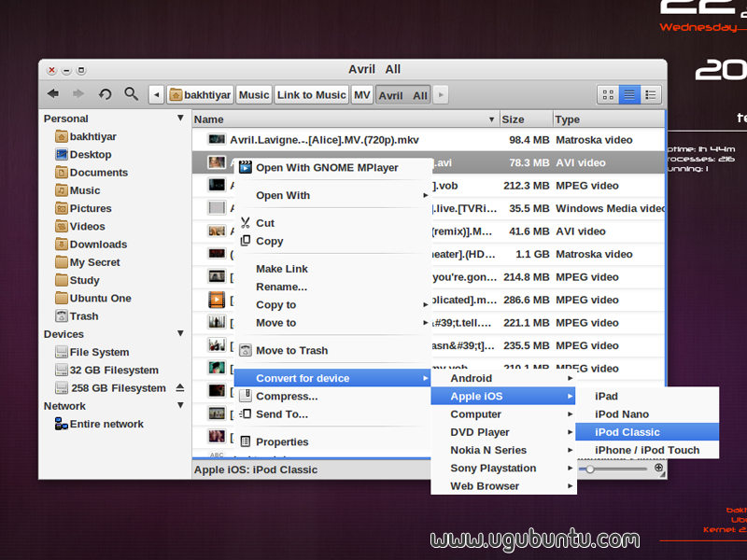Choose Cut from the context menu

332,223
